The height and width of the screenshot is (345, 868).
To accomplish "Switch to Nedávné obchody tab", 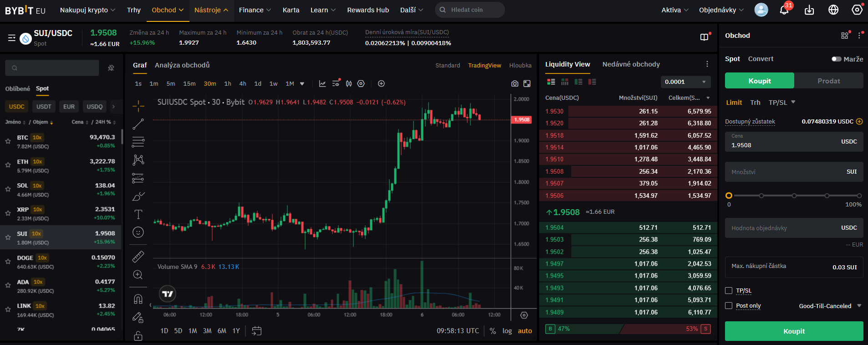I will coord(631,64).
